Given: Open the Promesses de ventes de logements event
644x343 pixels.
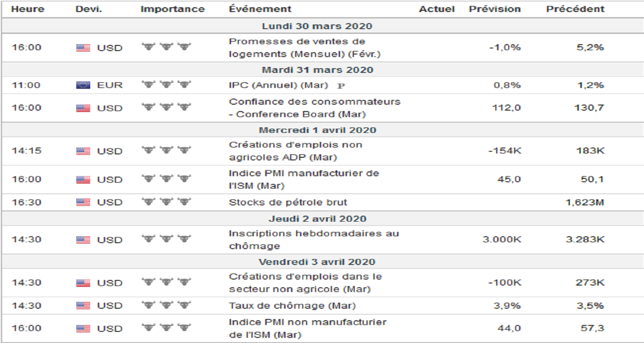Looking at the screenshot, I should (297, 48).
